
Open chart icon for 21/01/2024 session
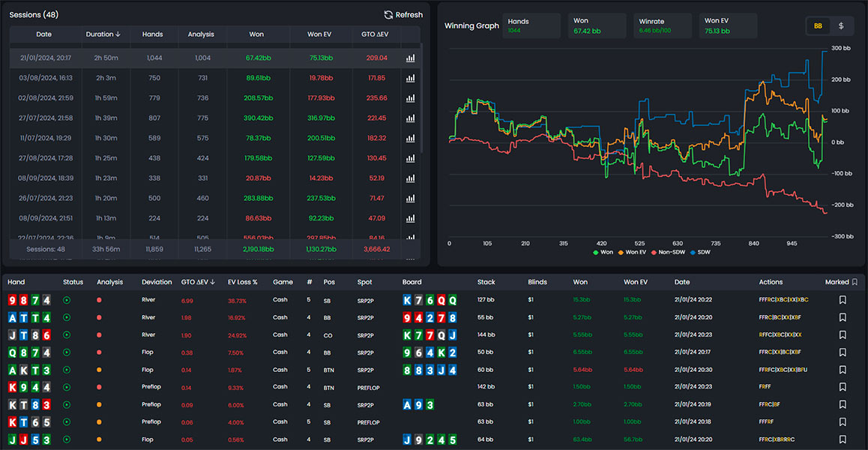click(x=410, y=58)
